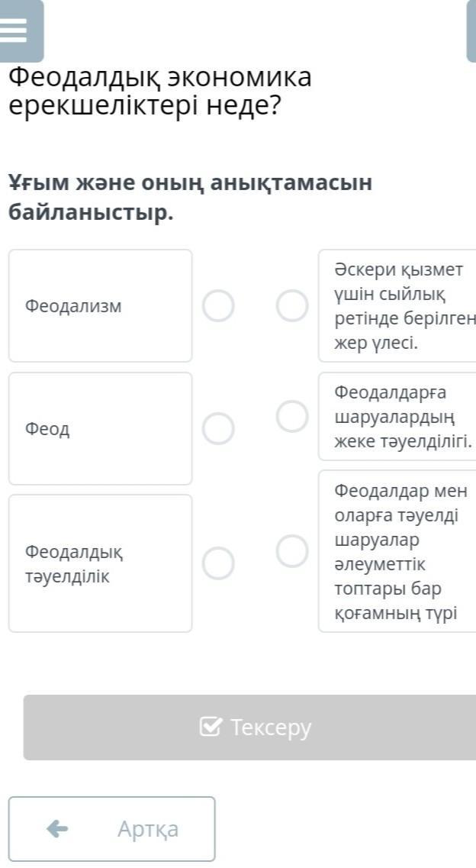
Task: Click the heading 'Феодалдық экономика ерекшеліктері неде?'
Action: (160, 91)
